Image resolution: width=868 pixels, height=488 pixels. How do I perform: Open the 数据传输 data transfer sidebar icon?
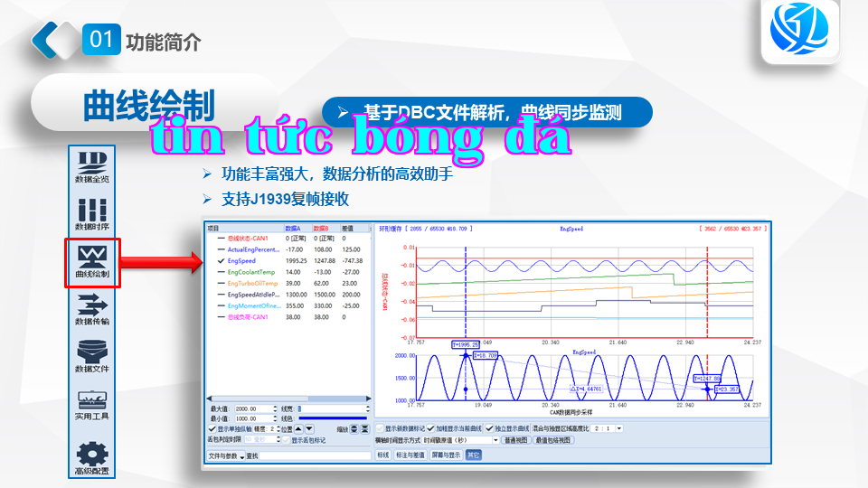[x=92, y=309]
